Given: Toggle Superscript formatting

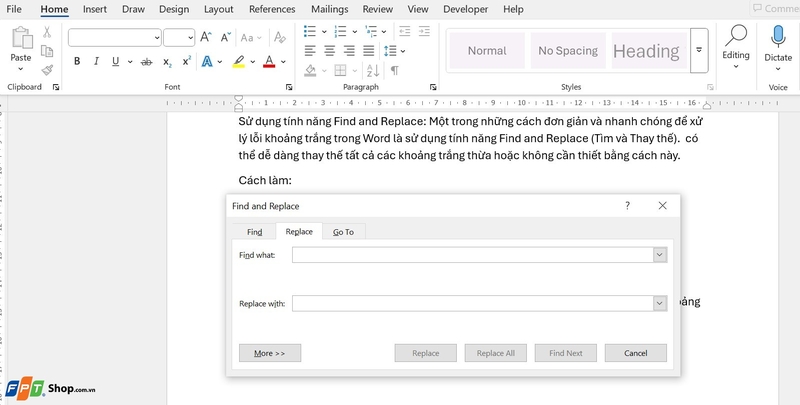Looking at the screenshot, I should 187,61.
